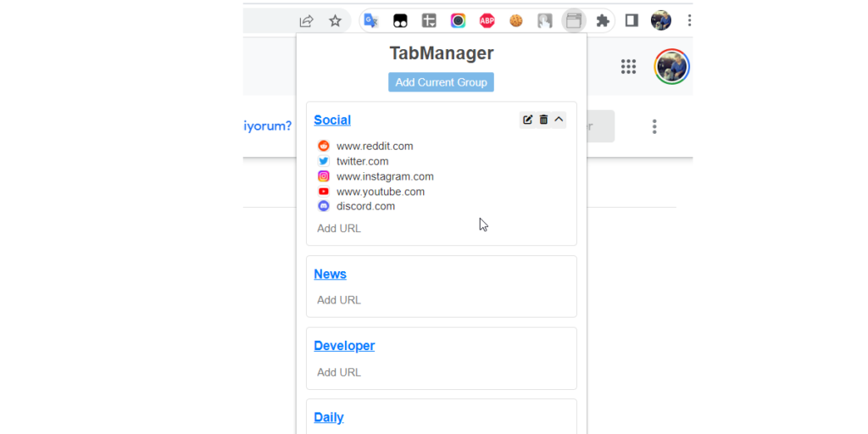Open the Daily group link
This screenshot has height=434, width=868.
pyautogui.click(x=329, y=417)
